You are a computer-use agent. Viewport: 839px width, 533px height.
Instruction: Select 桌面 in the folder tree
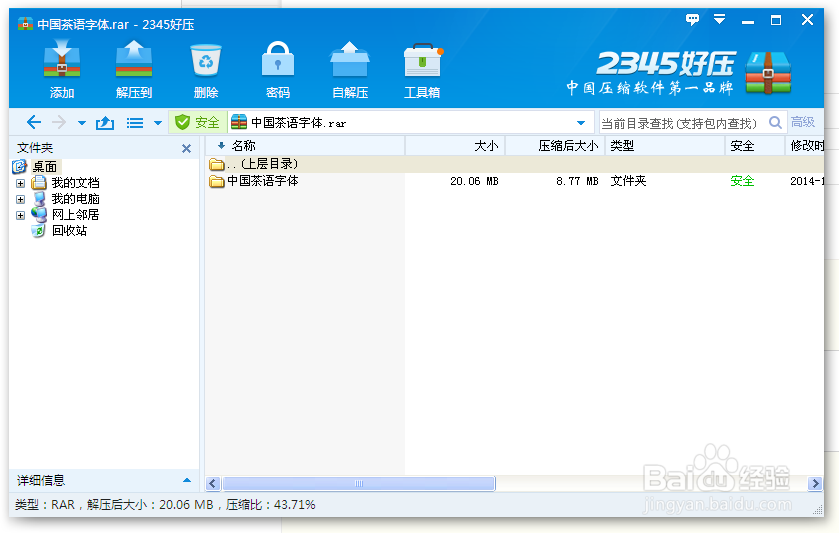44,166
